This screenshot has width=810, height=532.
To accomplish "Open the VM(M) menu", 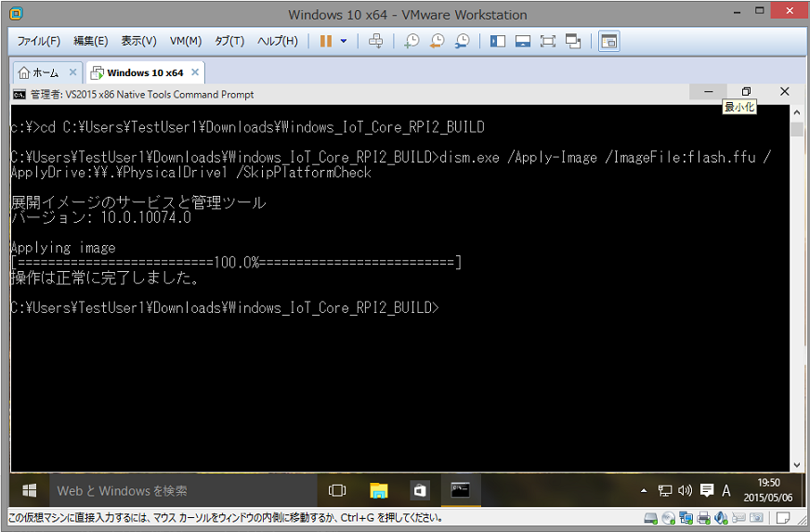I will [x=186, y=41].
